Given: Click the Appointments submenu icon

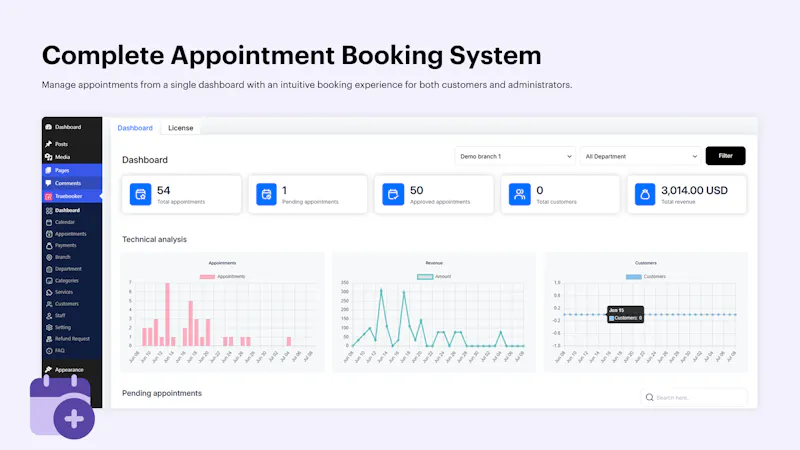Looking at the screenshot, I should [x=49, y=234].
